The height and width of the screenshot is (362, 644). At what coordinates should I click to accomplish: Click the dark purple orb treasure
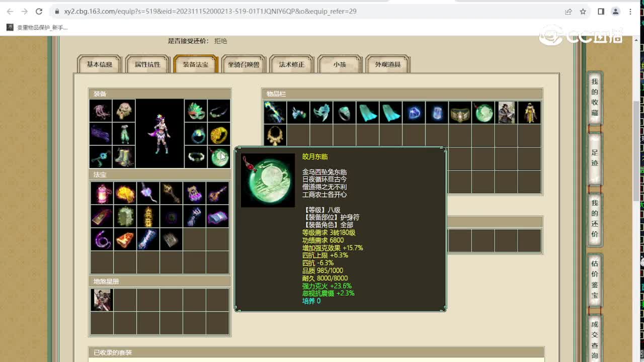point(171,216)
